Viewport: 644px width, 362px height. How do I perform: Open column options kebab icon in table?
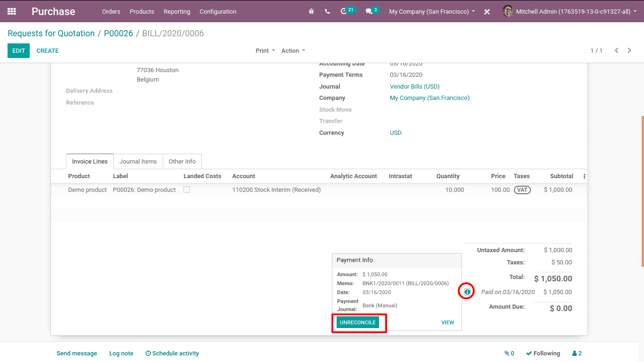click(x=584, y=176)
